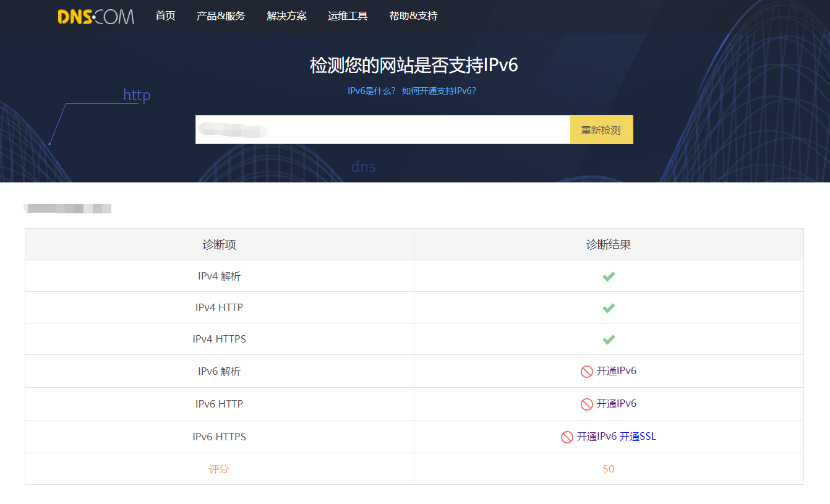Click 开通SSL link in IPv6 HTTPS row
The height and width of the screenshot is (504, 830).
coord(638,437)
